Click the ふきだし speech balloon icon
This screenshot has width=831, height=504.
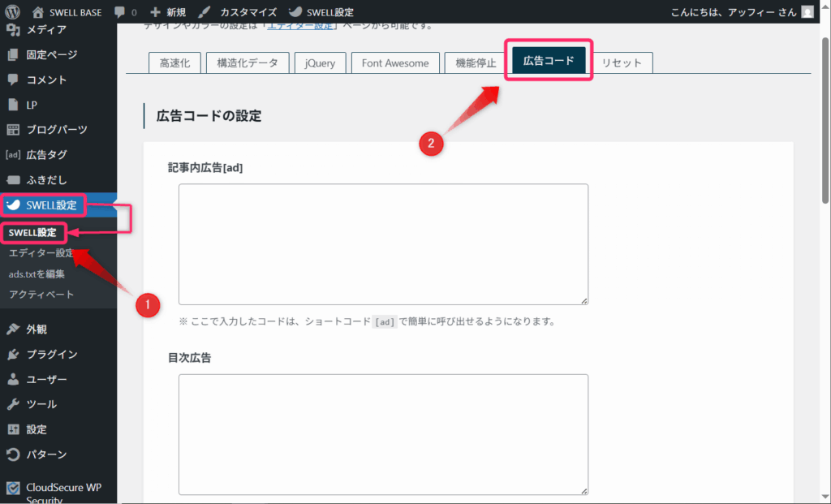pos(13,179)
